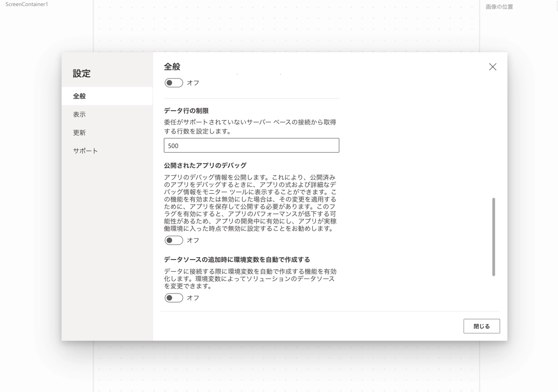Image resolution: width=558 pixels, height=392 pixels.
Task: Click the データ行の制限 input field showing 500
Action: click(x=251, y=146)
